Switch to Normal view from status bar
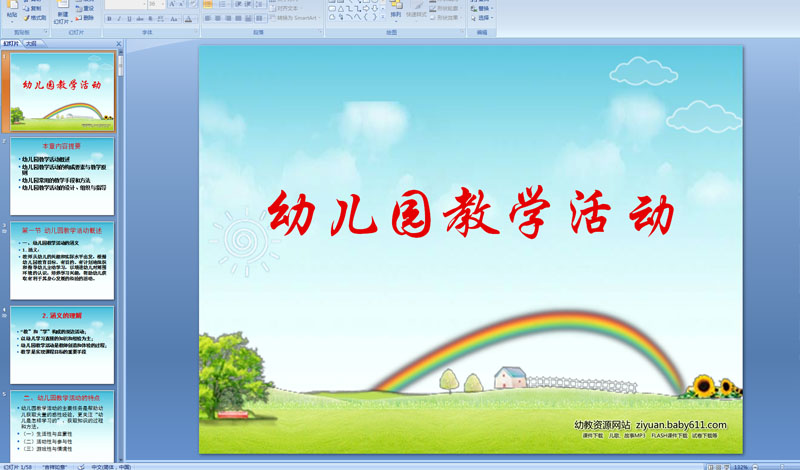The width and height of the screenshot is (800, 470). point(710,467)
